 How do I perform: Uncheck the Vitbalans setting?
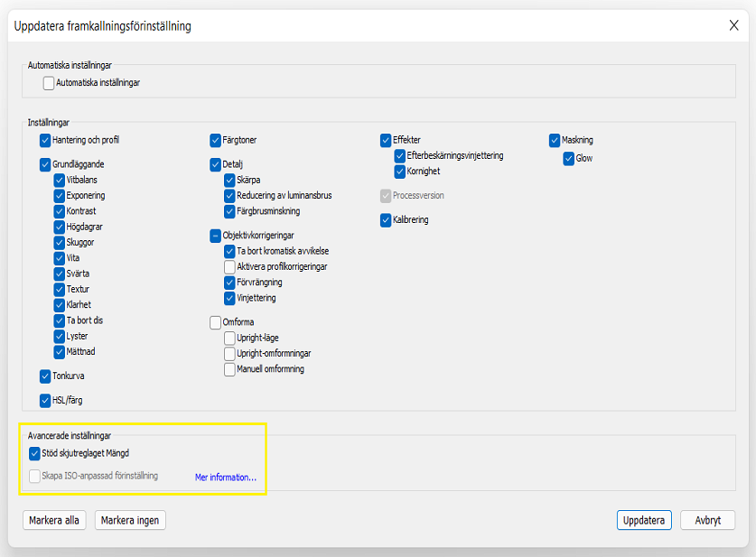(60, 181)
